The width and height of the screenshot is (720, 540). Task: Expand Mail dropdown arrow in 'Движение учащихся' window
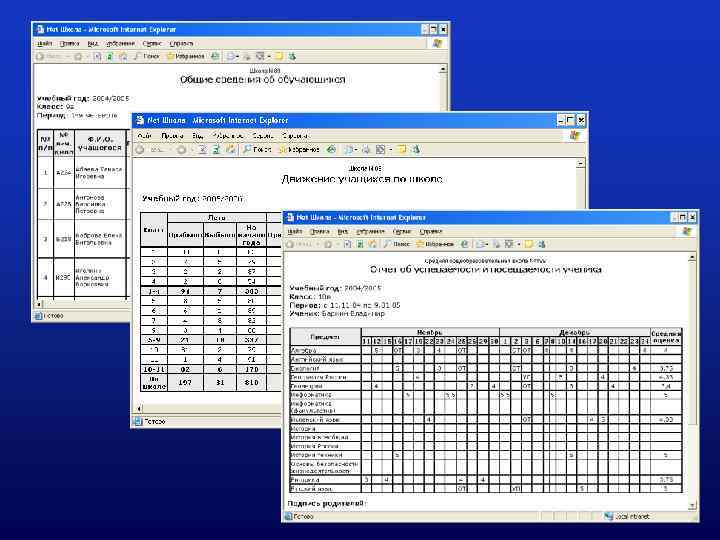[x=356, y=150]
